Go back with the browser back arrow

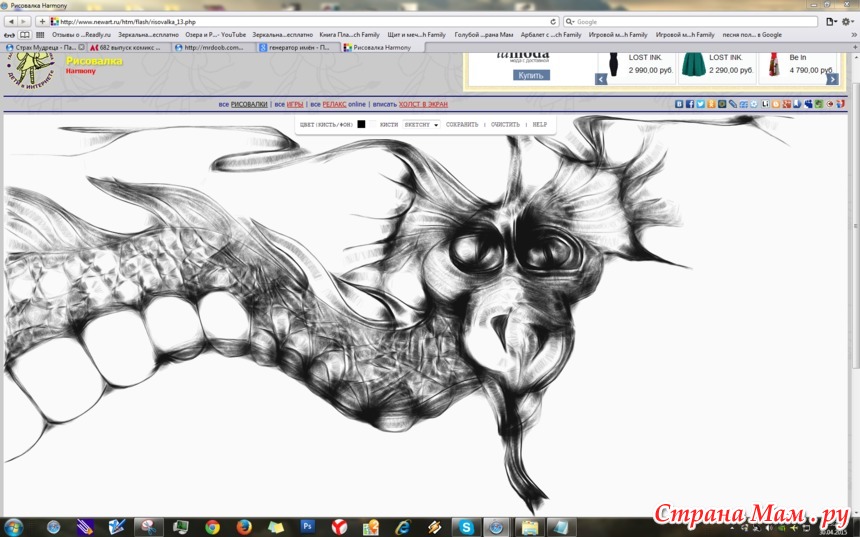coord(10,21)
